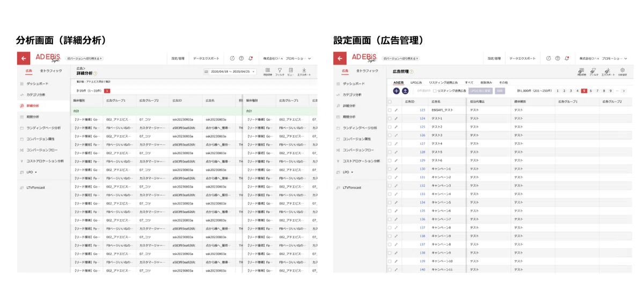
Task: Click the ビュー icon in 詳細分析 screen
Action: [x=290, y=72]
